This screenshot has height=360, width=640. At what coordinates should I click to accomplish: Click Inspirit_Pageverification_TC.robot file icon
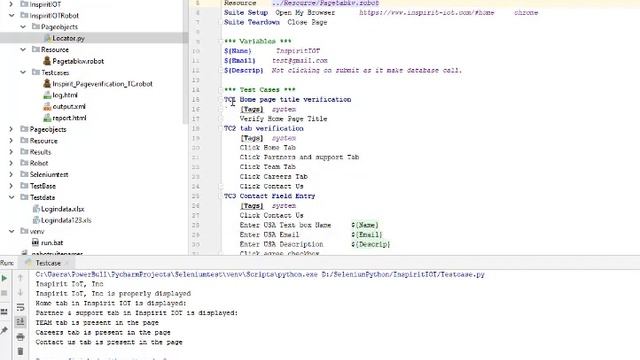coord(47,84)
